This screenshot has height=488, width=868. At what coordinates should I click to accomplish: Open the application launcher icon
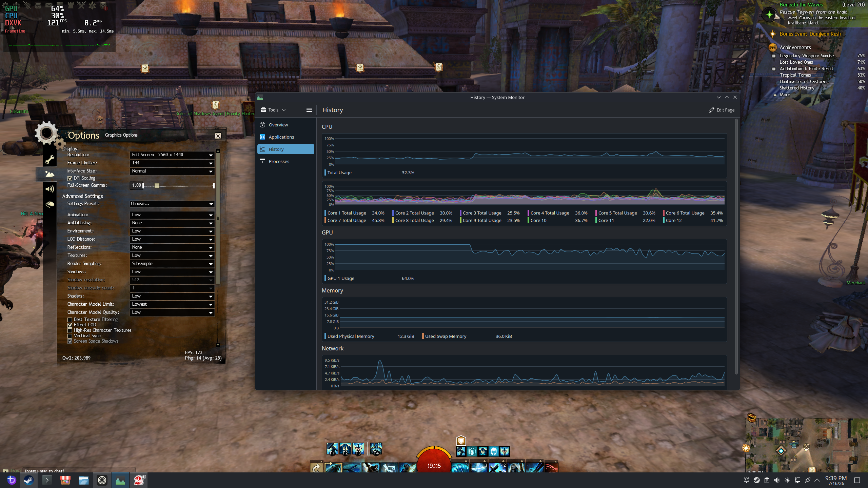pos(11,480)
